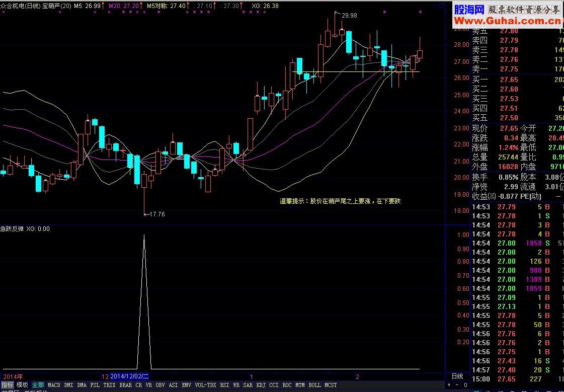Load the BOLL indicator
This screenshot has width=564, height=392.
(x=315, y=385)
